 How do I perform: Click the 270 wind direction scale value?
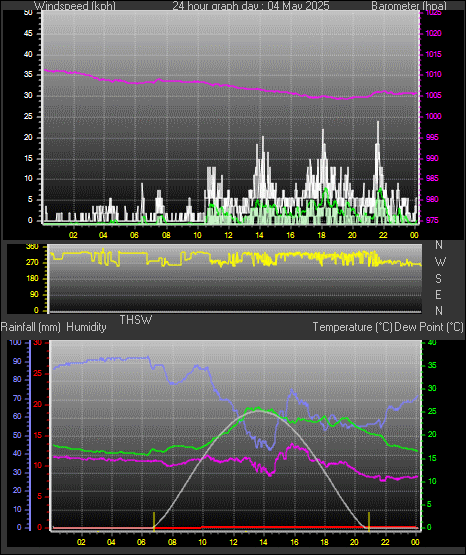(32, 263)
